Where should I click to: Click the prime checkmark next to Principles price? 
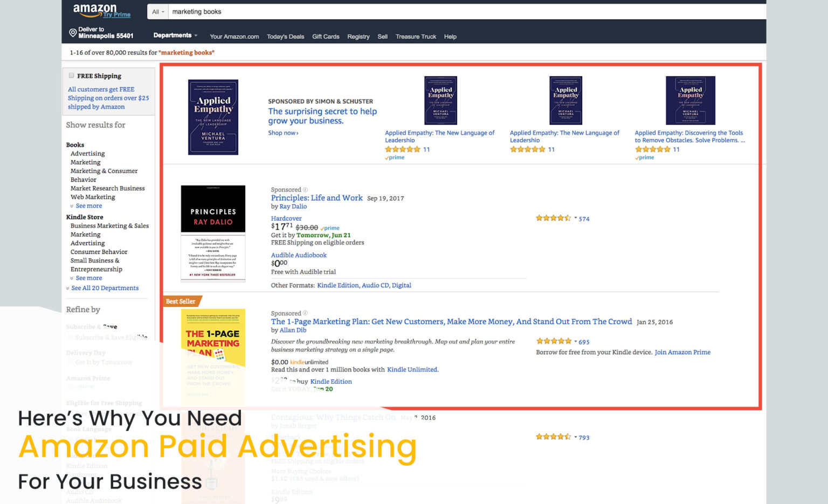pos(329,228)
